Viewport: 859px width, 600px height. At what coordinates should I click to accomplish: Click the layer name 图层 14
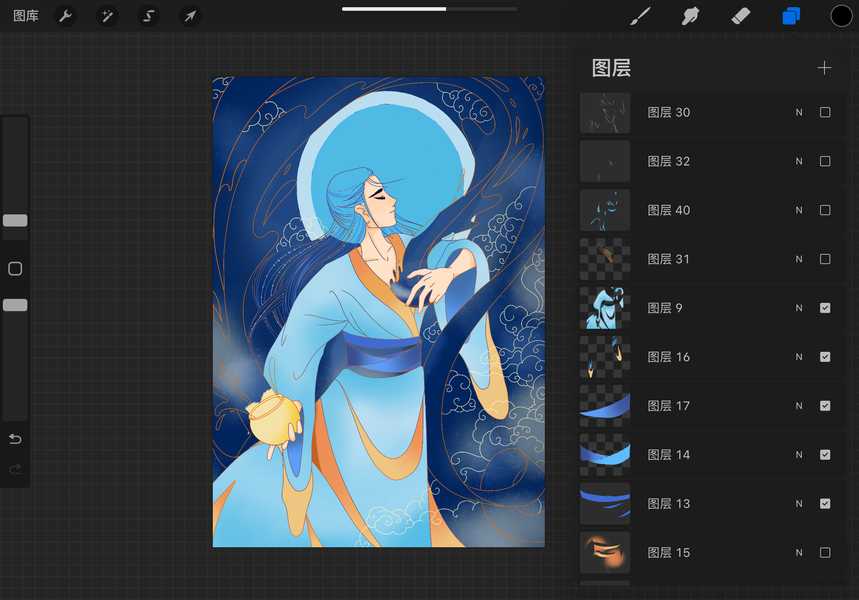pos(668,454)
